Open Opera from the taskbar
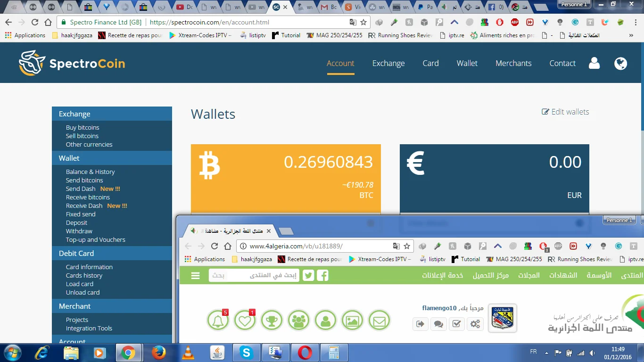Viewport: 644px width, 362px height. coord(305,353)
